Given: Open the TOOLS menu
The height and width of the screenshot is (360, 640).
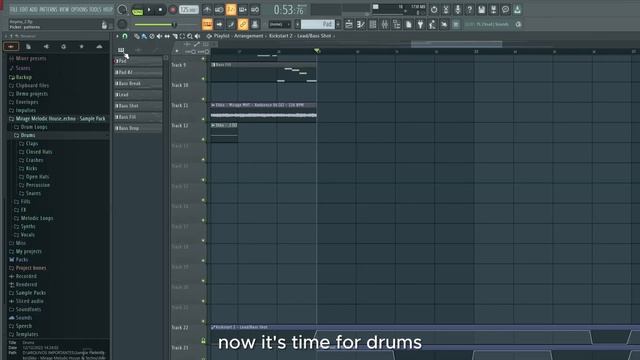Looking at the screenshot, I should tap(95, 9).
